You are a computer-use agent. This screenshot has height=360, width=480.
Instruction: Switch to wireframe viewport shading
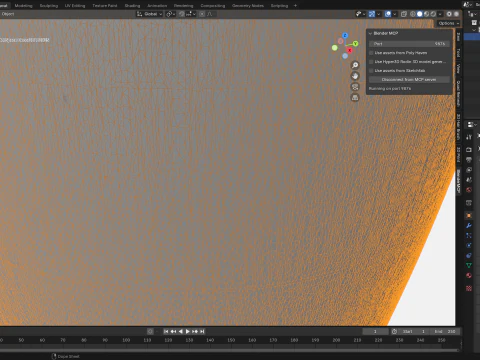click(x=413, y=14)
